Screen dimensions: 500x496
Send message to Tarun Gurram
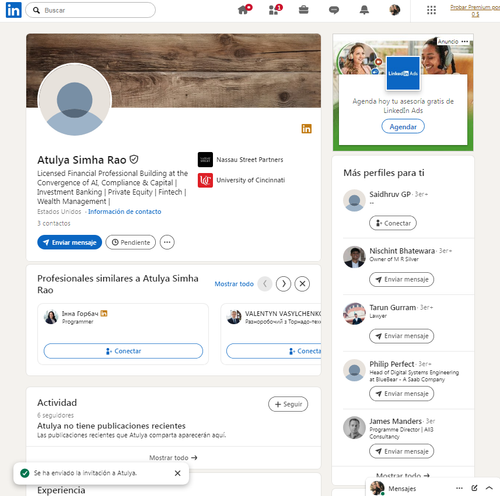[401, 336]
